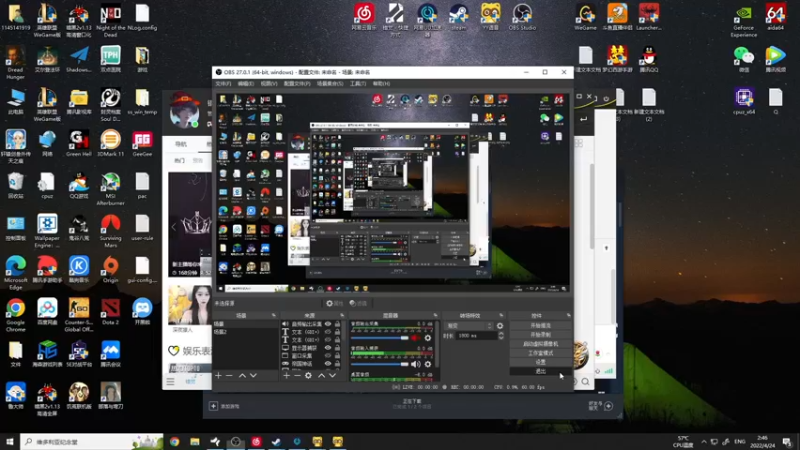Viewport: 800px width, 450px height.
Task: Click 开始推流 start streaming button
Action: 540,326
